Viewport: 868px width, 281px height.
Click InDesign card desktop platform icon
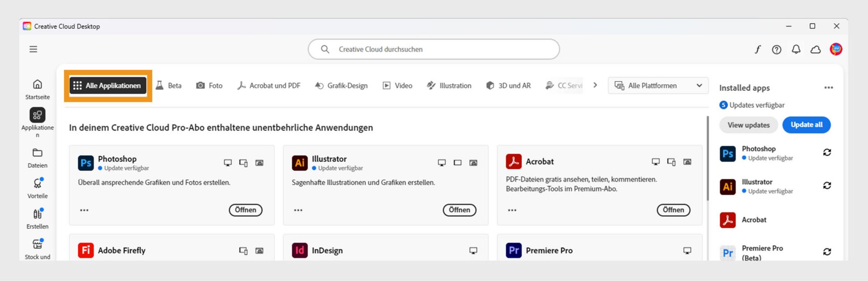coord(473,250)
